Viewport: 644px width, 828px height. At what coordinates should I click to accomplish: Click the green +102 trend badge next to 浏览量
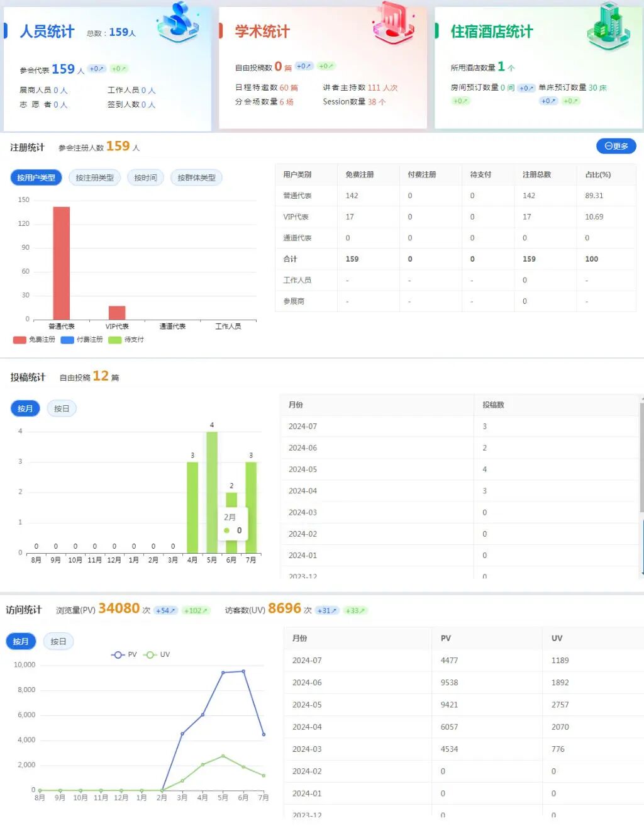[x=195, y=610]
